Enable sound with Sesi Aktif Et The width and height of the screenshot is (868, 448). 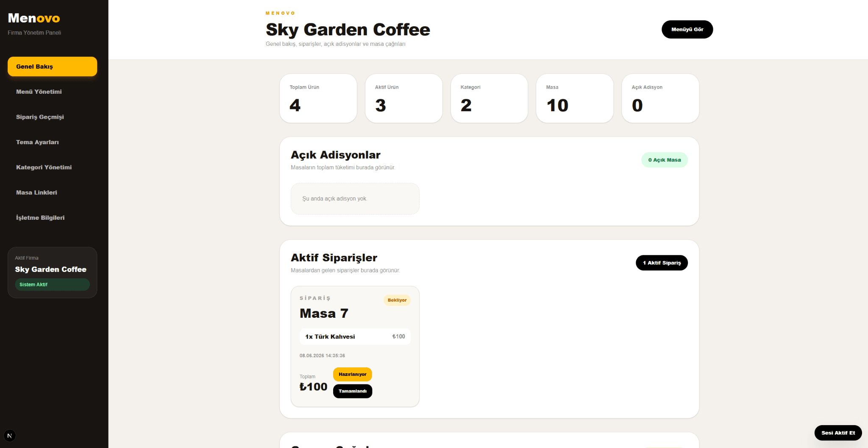tap(838, 433)
